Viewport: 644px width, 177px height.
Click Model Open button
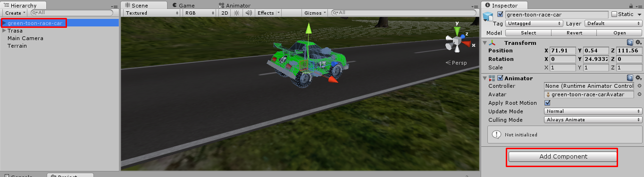(619, 33)
